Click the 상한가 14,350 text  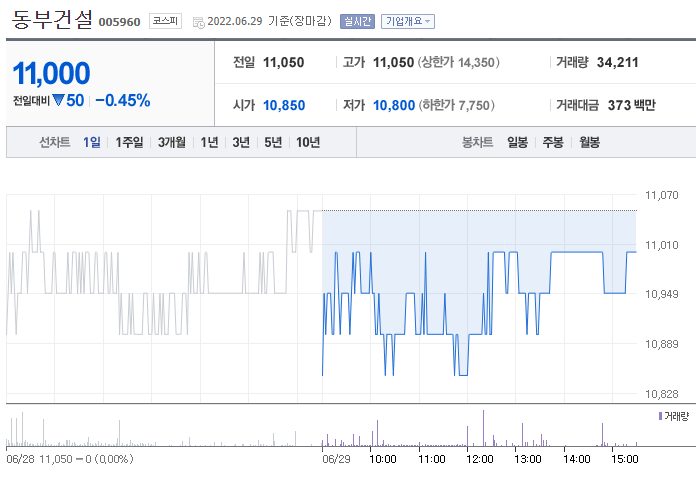[x=459, y=62]
